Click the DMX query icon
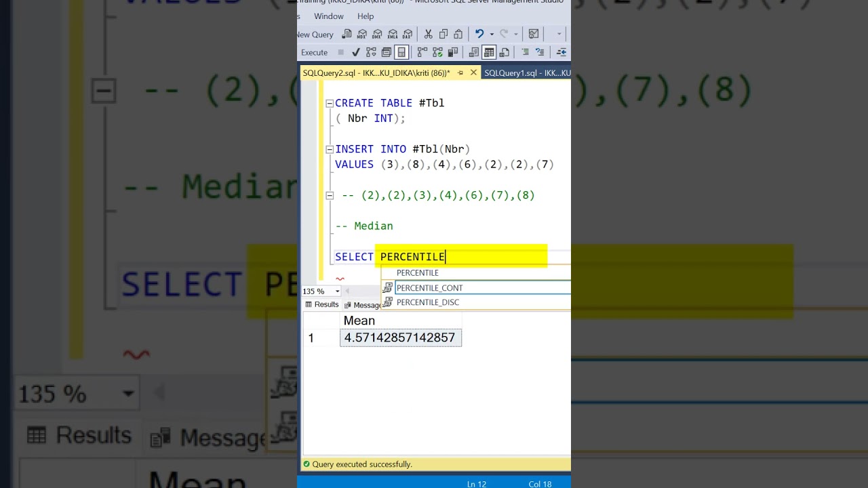The height and width of the screenshot is (488, 868). pos(376,34)
